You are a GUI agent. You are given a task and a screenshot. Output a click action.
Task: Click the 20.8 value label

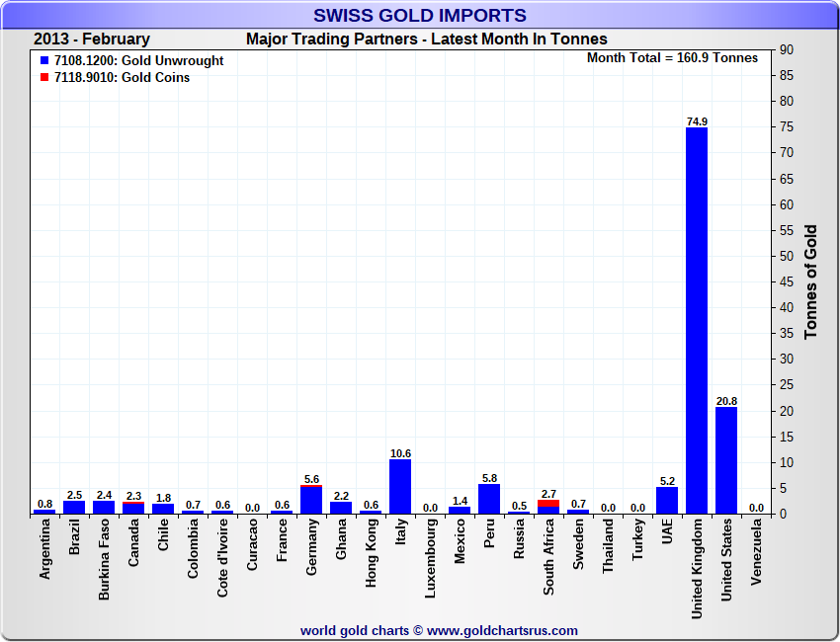pos(726,401)
